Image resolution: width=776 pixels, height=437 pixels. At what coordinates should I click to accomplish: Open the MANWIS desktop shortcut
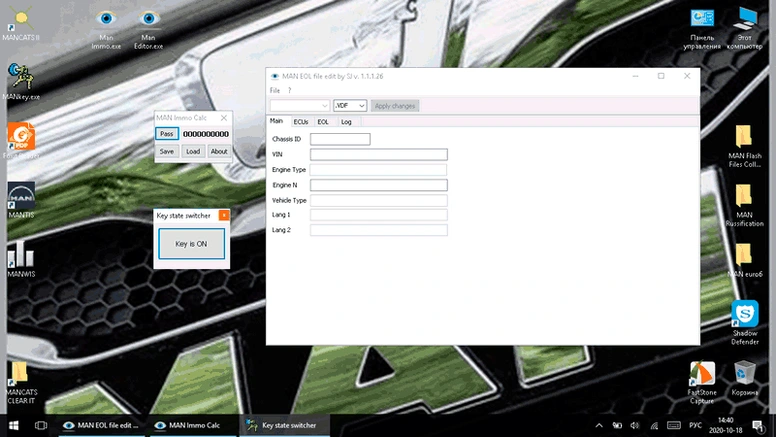click(x=21, y=259)
